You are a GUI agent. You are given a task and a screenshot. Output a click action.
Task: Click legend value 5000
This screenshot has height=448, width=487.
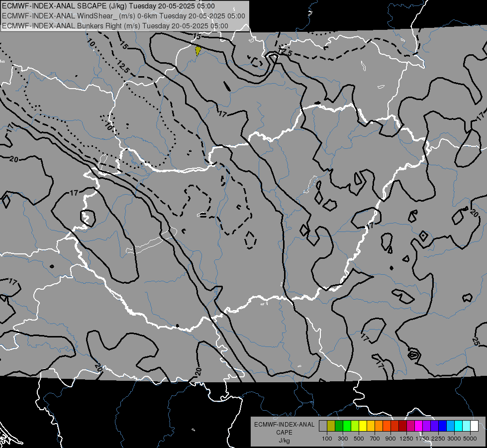point(470,439)
